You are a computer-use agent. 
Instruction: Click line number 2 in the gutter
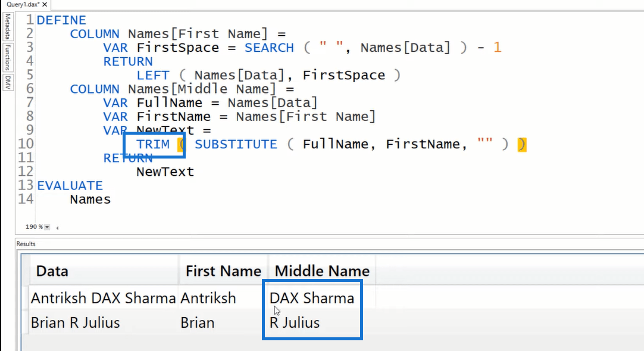tap(30, 34)
